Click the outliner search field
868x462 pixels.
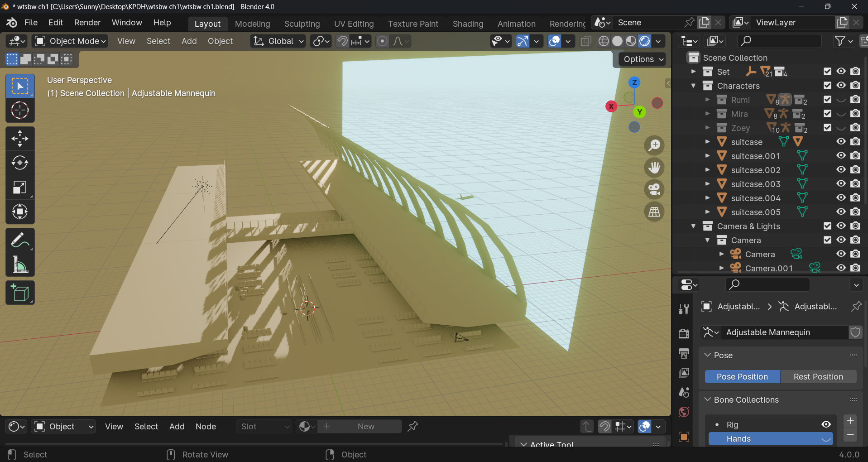[779, 41]
